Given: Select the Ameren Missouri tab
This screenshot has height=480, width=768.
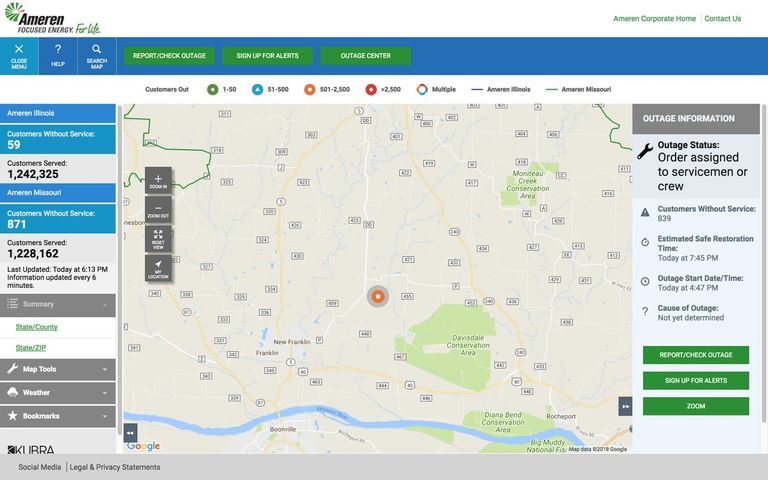Looking at the screenshot, I should tap(58, 192).
